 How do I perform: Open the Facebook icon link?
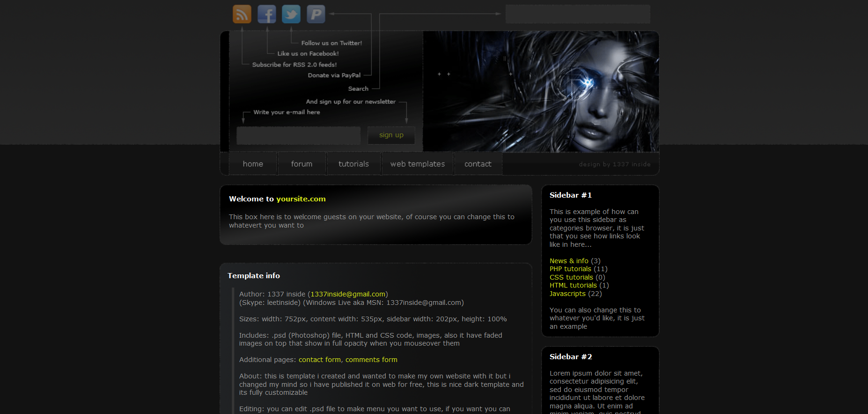pyautogui.click(x=266, y=14)
